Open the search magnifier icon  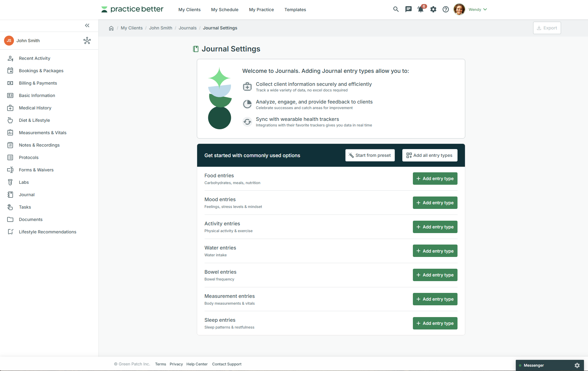pos(396,9)
